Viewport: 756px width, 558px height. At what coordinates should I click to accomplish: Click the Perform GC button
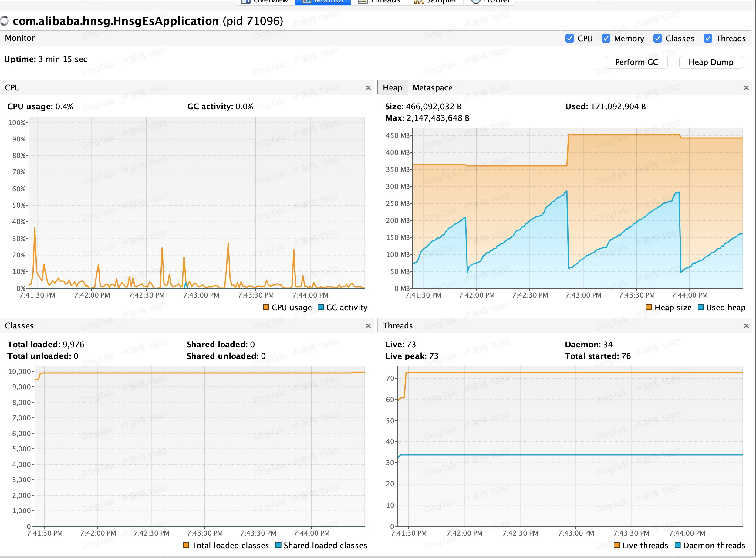636,62
